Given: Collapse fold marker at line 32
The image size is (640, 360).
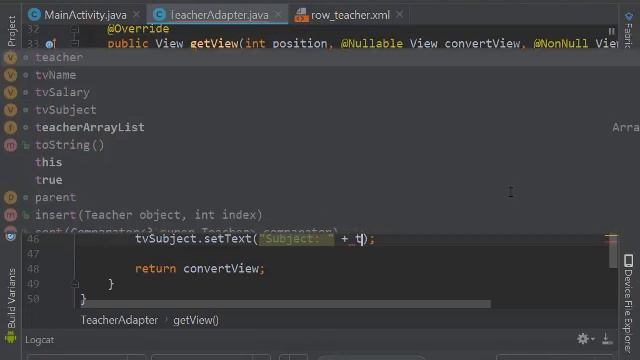Looking at the screenshot, I should (75, 29).
